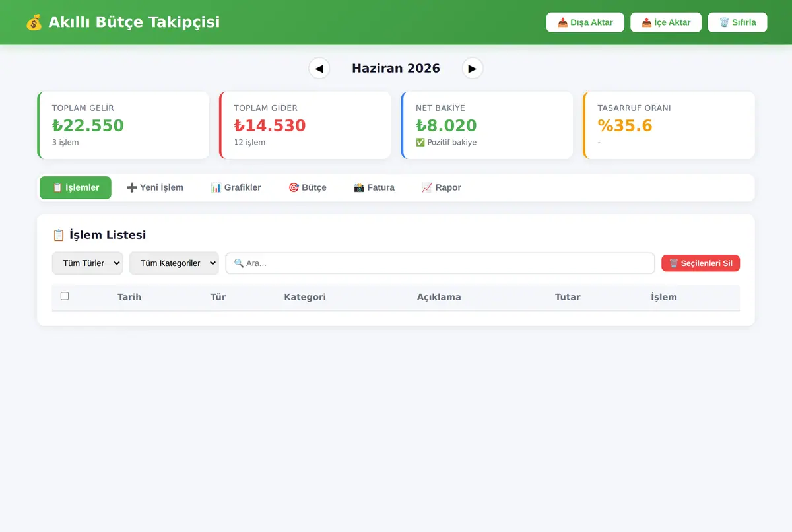Viewport: 792px width, 532px height.
Task: Select the Tarih column header
Action: coord(129,297)
